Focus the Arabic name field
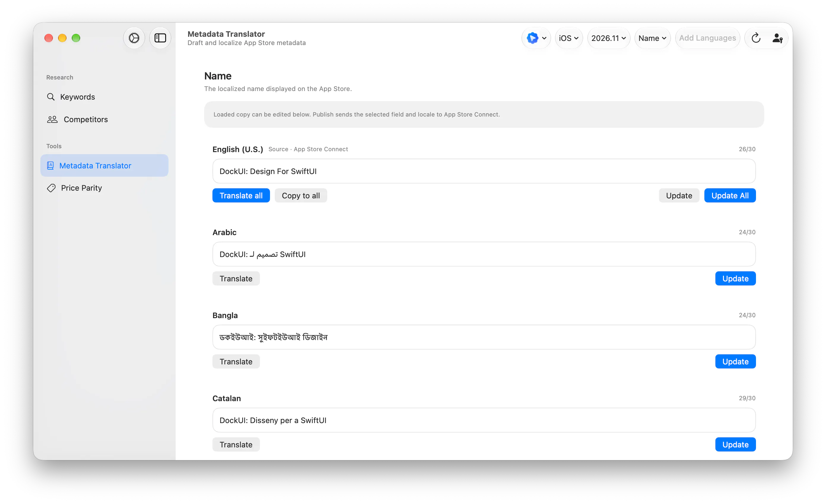826x504 pixels. coord(484,254)
